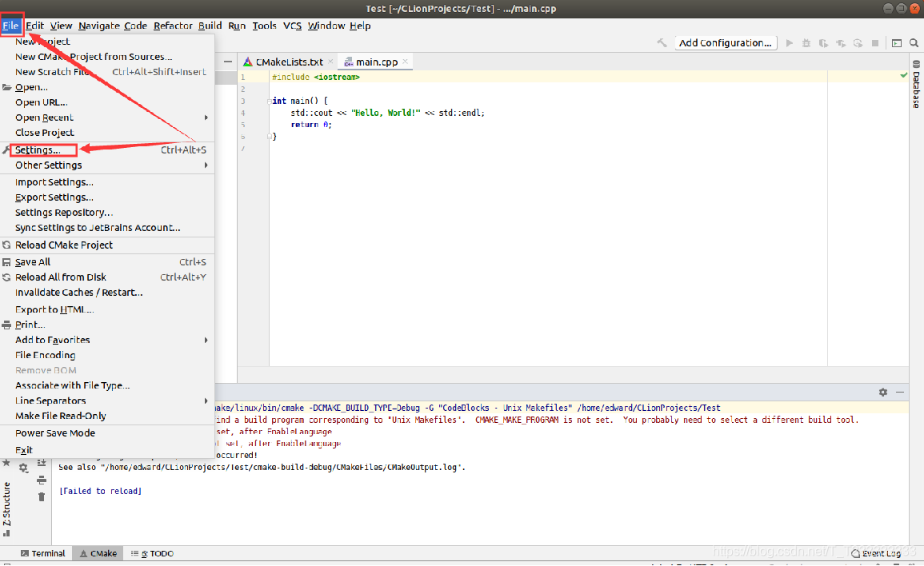Open the Database tool window

click(916, 84)
